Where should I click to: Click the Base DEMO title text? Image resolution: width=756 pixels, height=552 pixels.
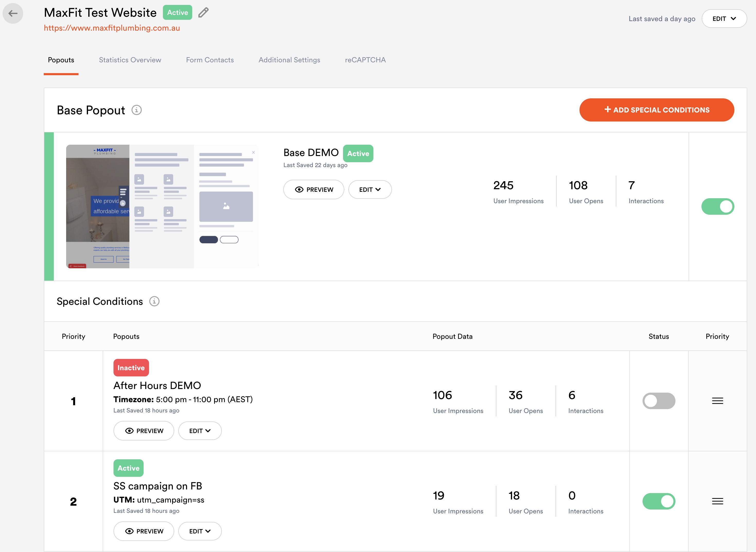coord(311,153)
